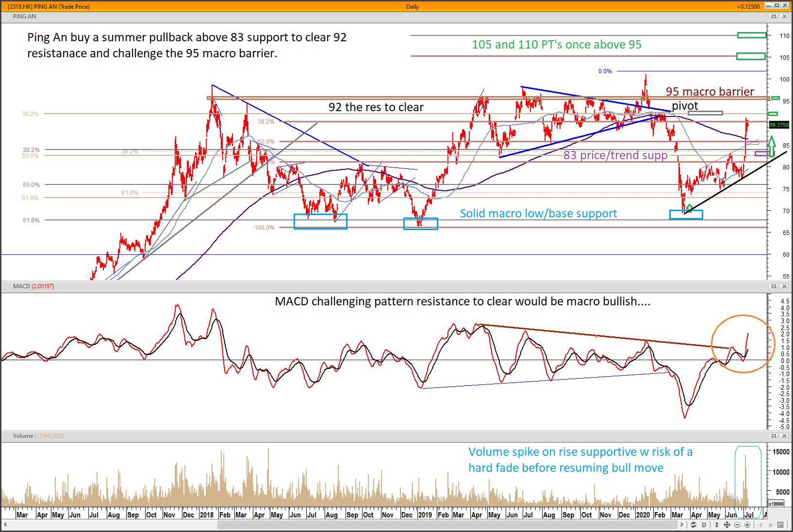Image resolution: width=793 pixels, height=532 pixels.
Task: Click the 100 level on price axis
Action: click(x=784, y=80)
